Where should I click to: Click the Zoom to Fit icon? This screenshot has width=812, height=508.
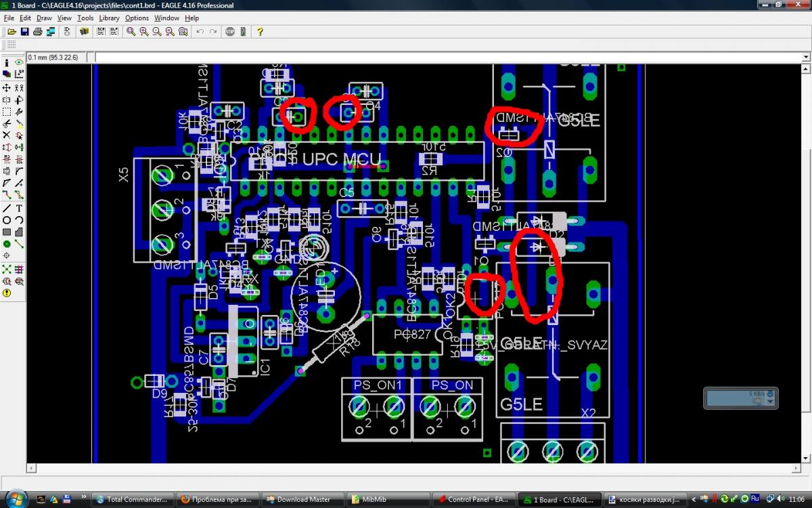coord(131,32)
